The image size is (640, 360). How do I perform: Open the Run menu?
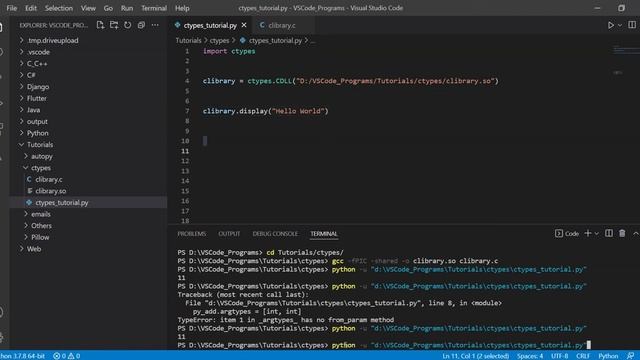tap(127, 8)
